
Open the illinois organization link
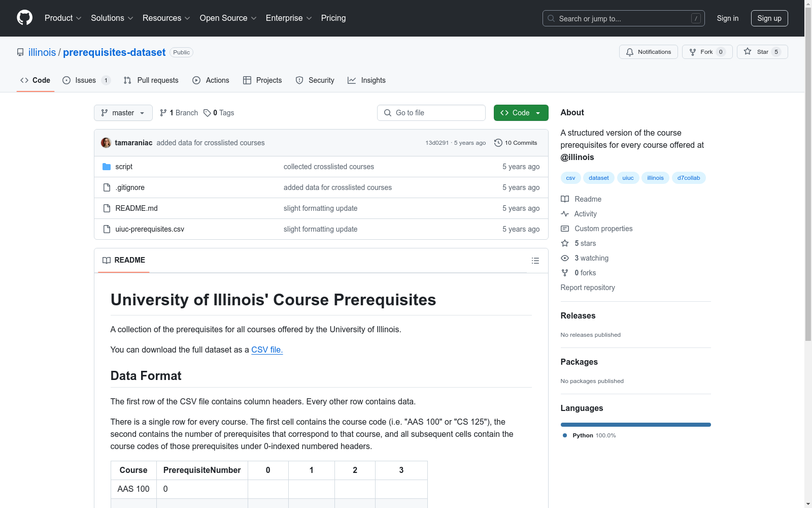(x=42, y=52)
